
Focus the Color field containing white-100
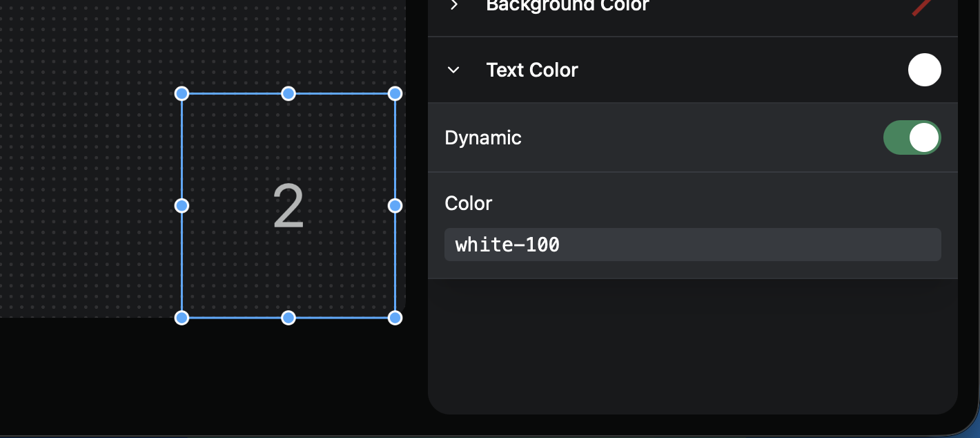(x=692, y=245)
